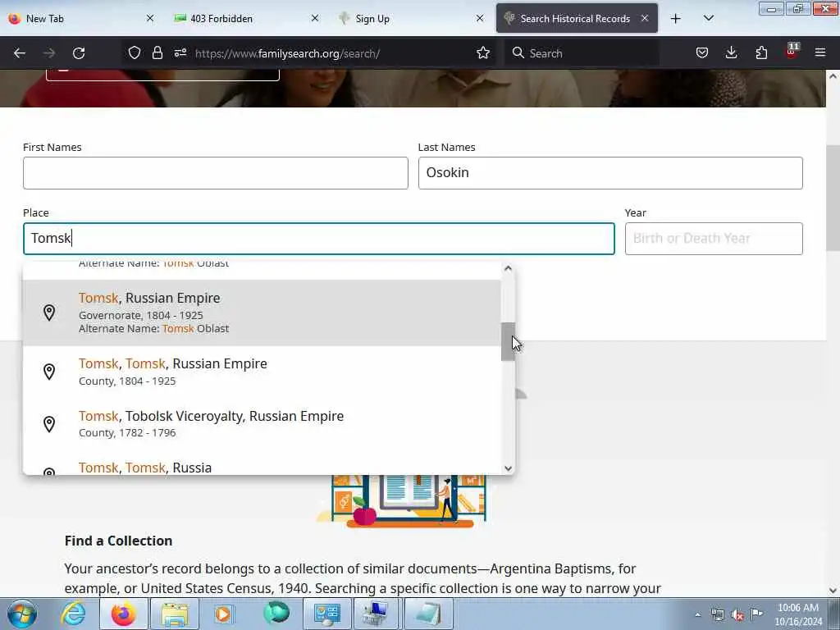Open the Downloads panel icon
Screen dimensions: 840x630
(731, 53)
